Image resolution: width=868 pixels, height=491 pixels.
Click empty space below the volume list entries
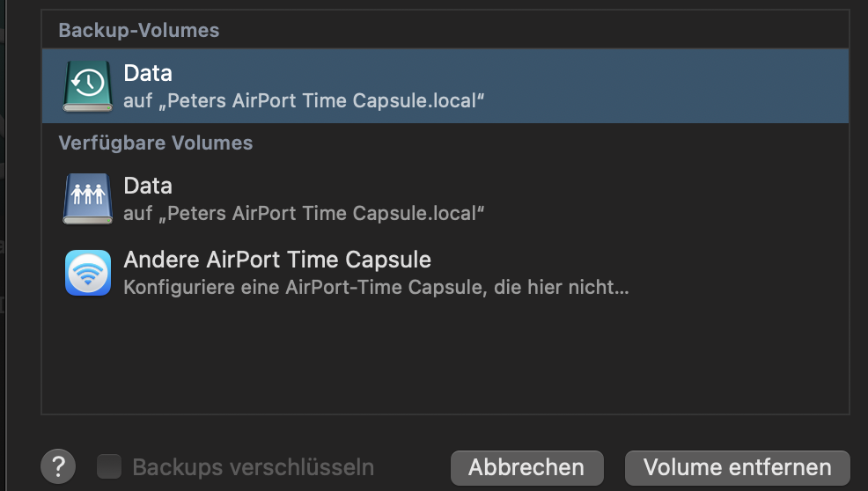[x=445, y=361]
